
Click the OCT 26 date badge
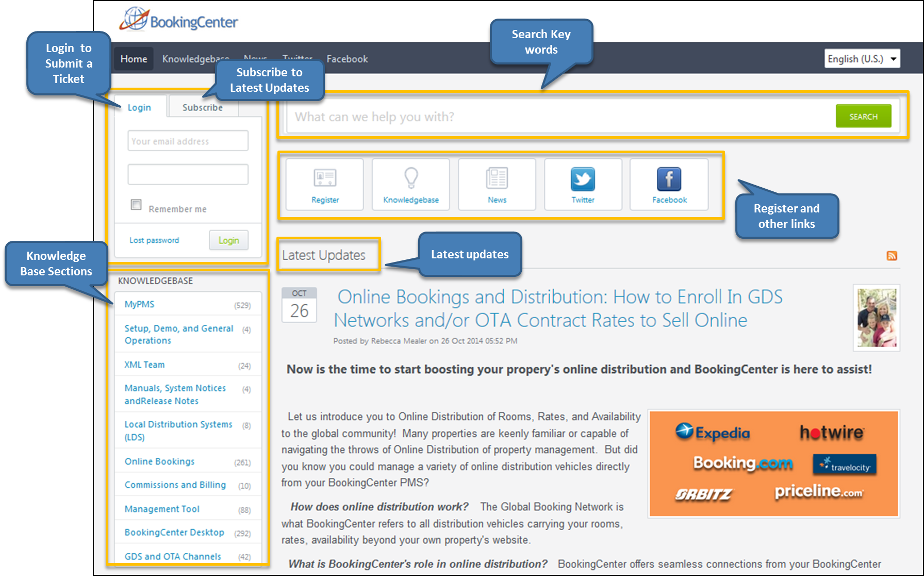(299, 305)
